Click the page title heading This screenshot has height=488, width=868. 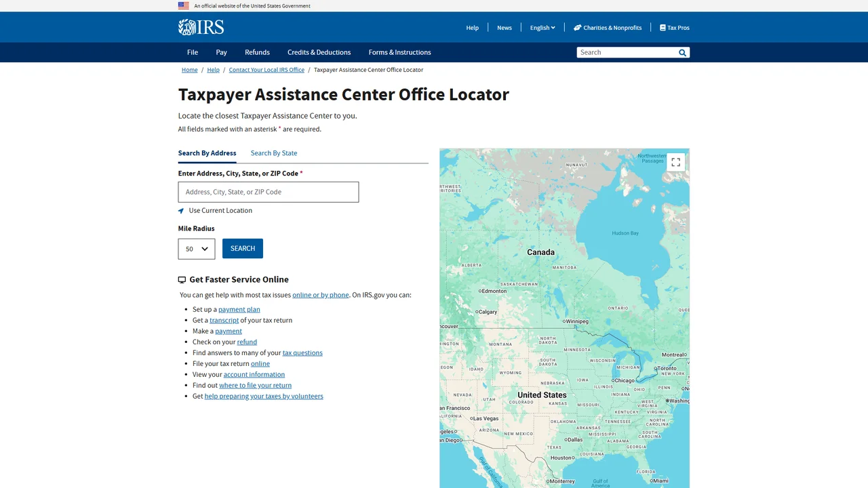344,94
